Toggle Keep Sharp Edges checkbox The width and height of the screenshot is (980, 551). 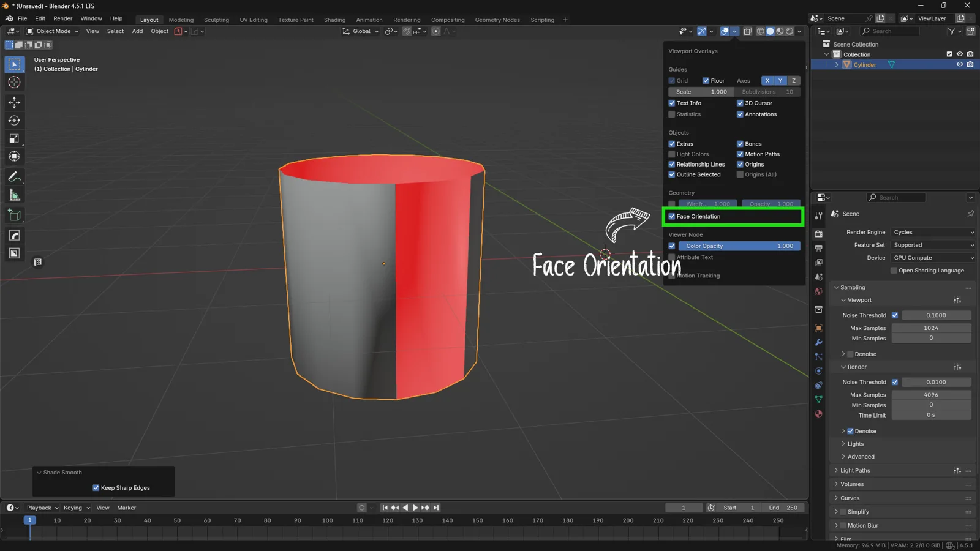click(x=96, y=488)
